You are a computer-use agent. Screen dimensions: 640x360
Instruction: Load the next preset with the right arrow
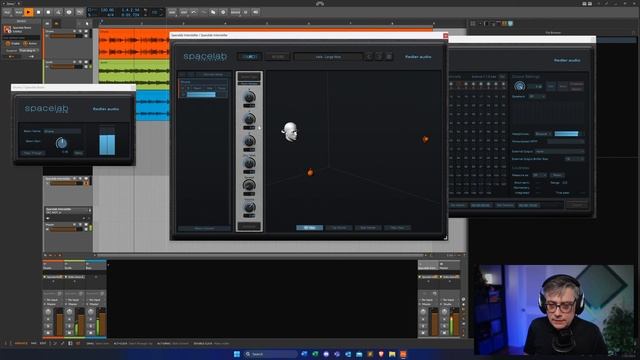pyautogui.click(x=379, y=57)
